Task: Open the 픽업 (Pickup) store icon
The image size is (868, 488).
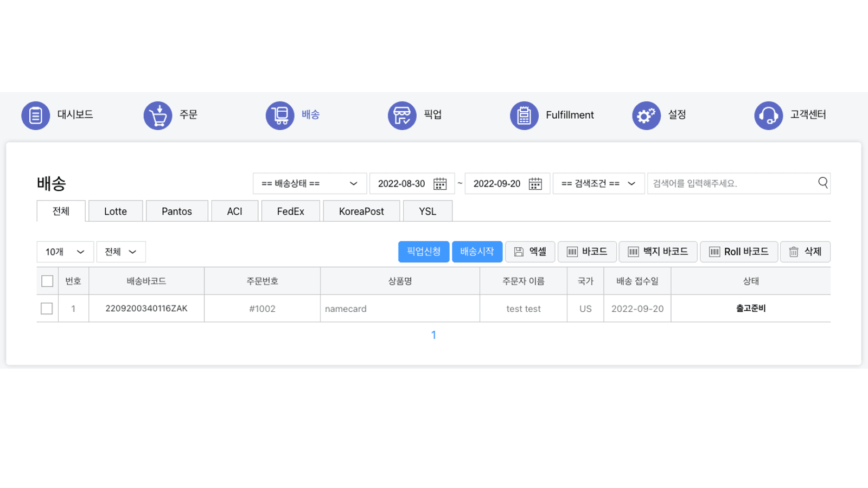Action: click(x=401, y=115)
